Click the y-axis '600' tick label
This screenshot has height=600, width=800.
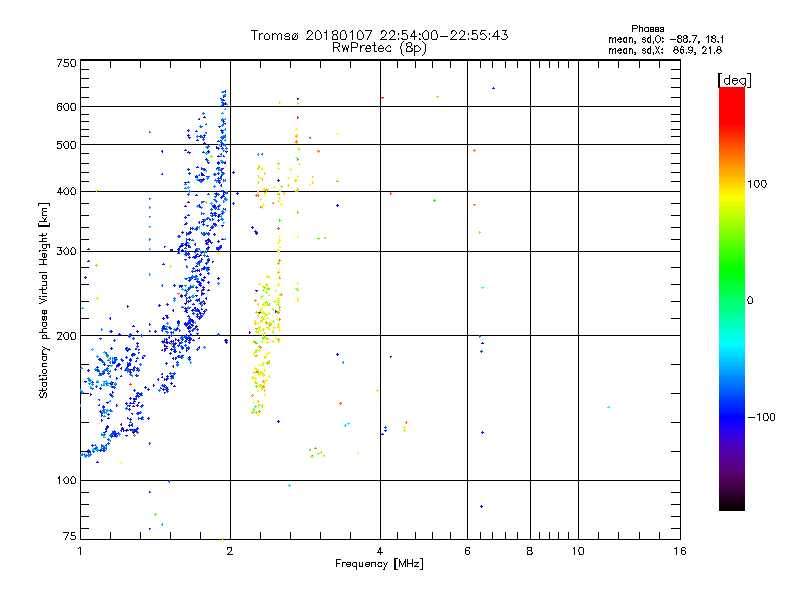click(x=67, y=107)
